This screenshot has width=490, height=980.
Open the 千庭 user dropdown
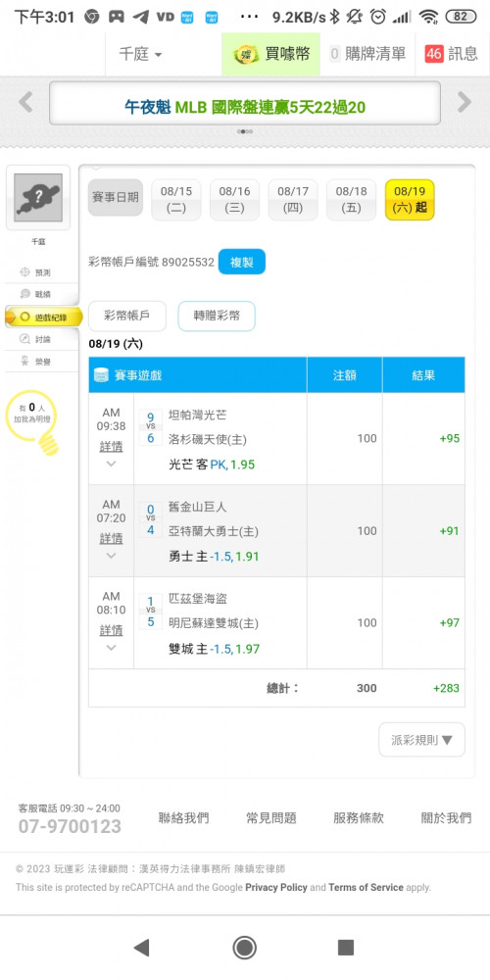pyautogui.click(x=140, y=54)
